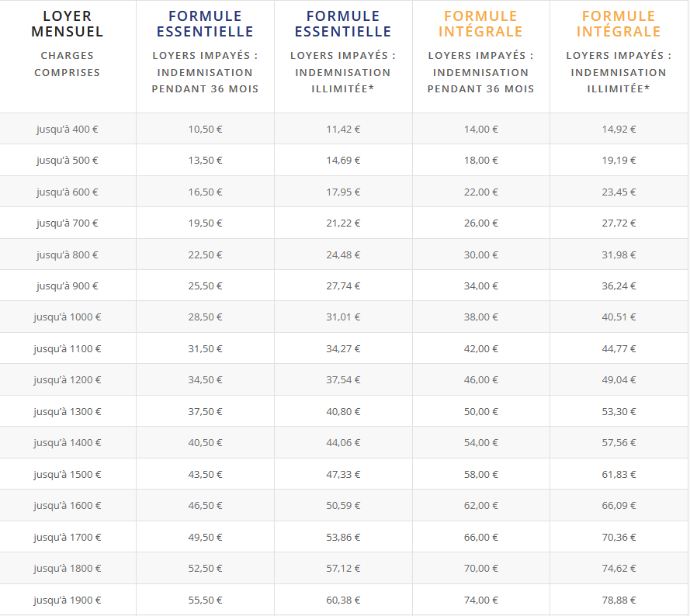The height and width of the screenshot is (616, 690).
Task: Click the '53,30 €' price cell
Action: (619, 412)
